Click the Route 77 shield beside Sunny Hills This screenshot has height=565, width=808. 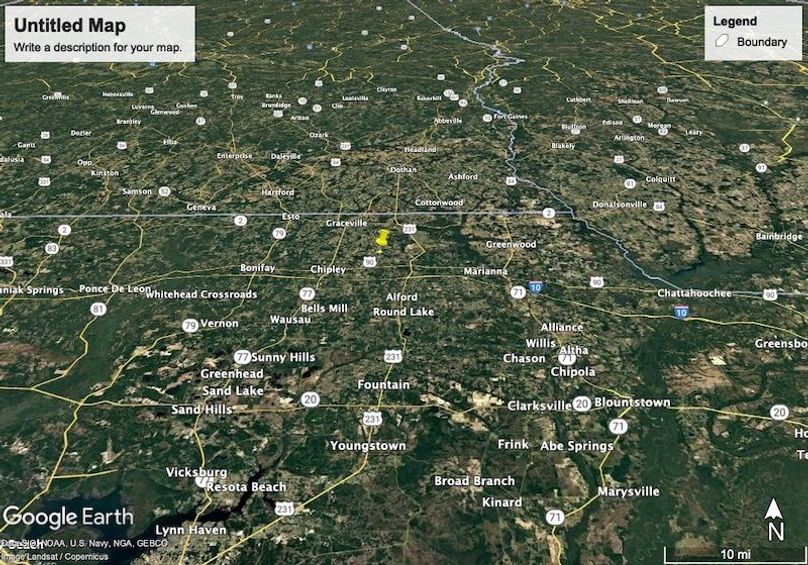click(x=242, y=357)
